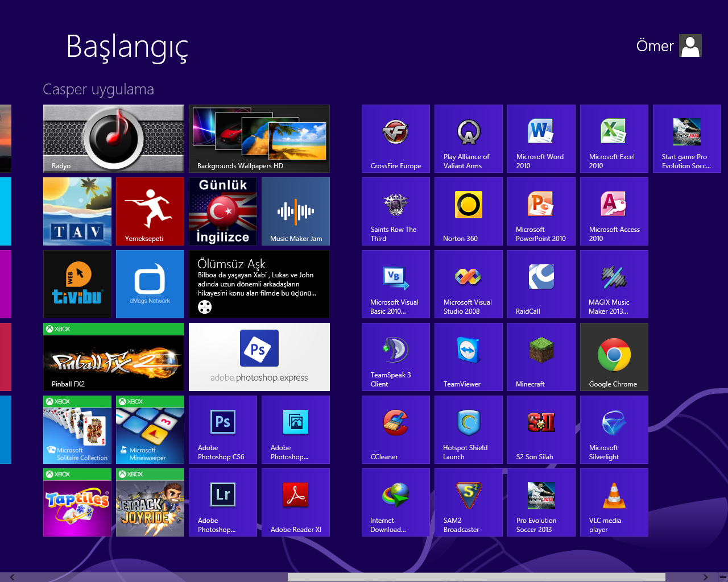Image resolution: width=728 pixels, height=582 pixels.
Task: Open Play Alliance of Valiant Arms
Action: pyautogui.click(x=469, y=139)
